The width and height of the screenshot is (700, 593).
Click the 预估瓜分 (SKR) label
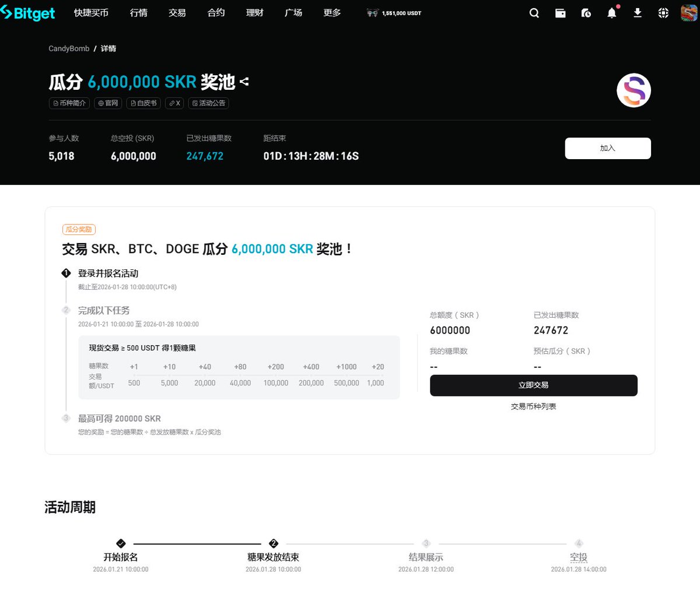point(562,351)
